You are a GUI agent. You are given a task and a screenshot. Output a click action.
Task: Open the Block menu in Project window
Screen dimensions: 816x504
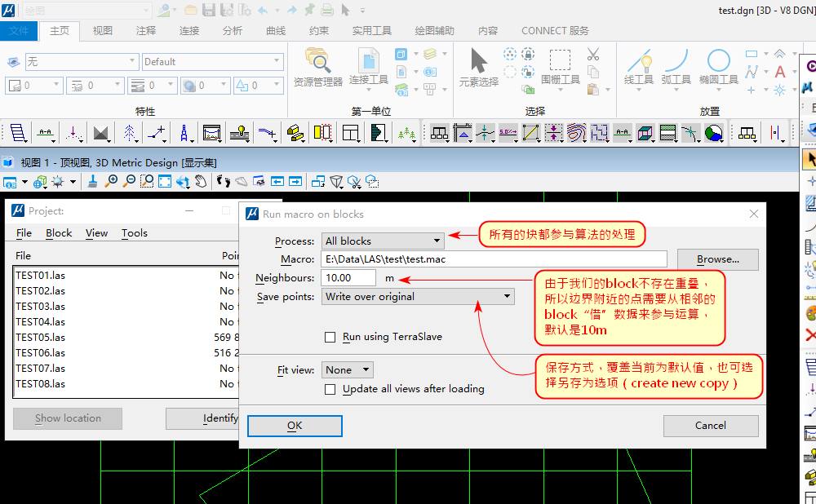pyautogui.click(x=59, y=233)
